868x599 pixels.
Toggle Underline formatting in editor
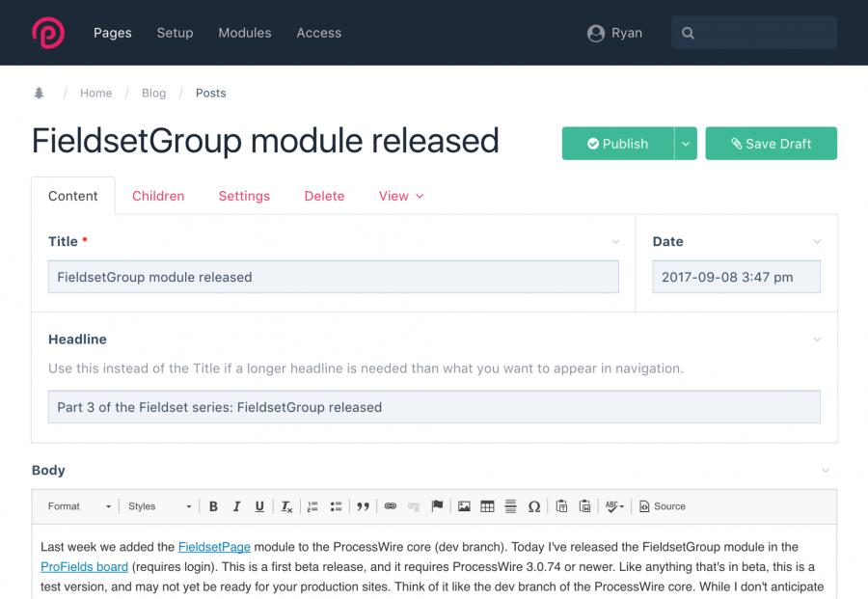point(259,506)
